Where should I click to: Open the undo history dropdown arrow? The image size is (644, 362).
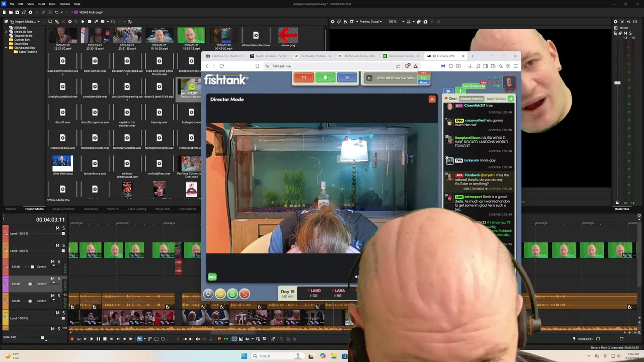point(61,12)
